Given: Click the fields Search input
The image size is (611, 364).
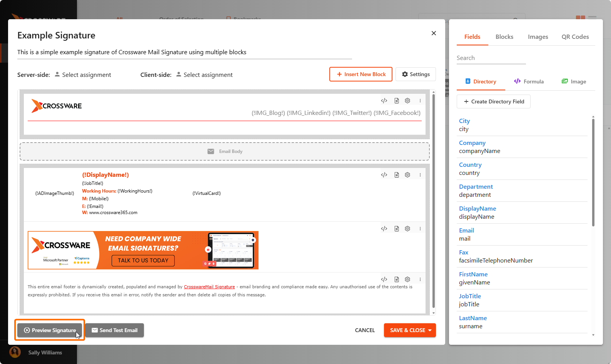Looking at the screenshot, I should click(x=491, y=58).
